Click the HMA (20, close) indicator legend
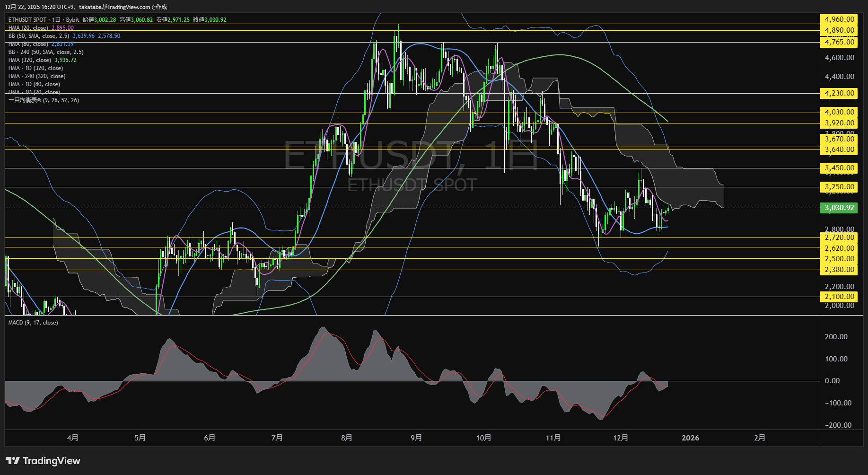The image size is (868, 475). click(28, 28)
